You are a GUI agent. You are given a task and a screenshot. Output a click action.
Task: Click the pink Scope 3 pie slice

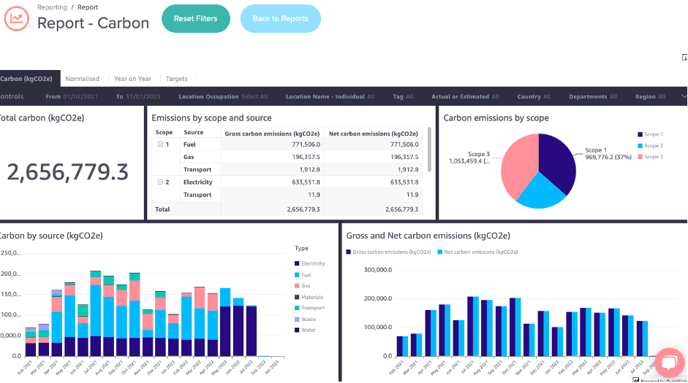click(518, 165)
